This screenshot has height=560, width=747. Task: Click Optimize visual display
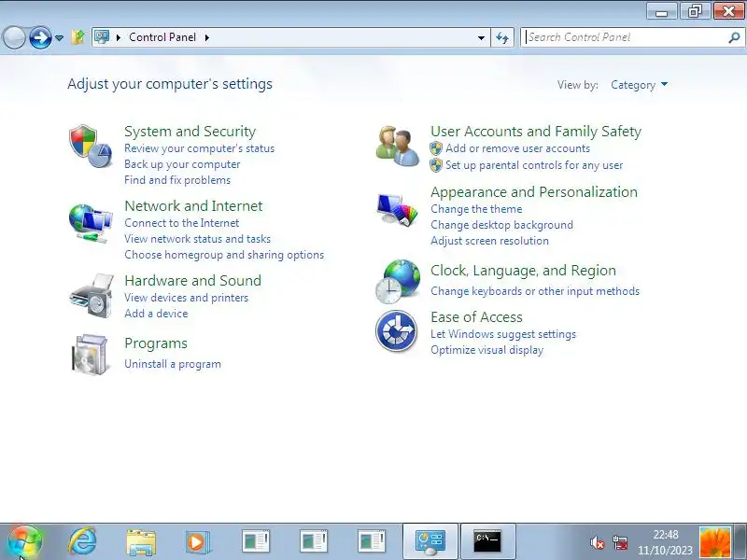pyautogui.click(x=486, y=350)
